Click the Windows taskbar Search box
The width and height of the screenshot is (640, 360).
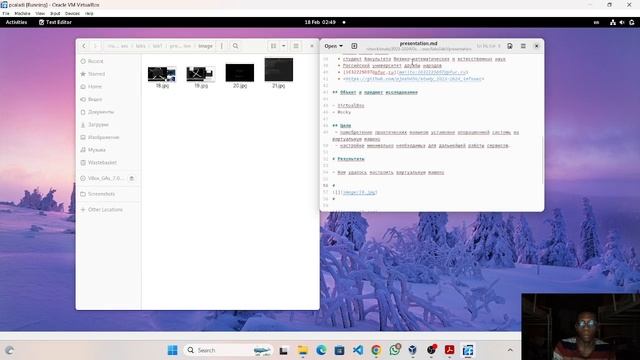tap(228, 350)
